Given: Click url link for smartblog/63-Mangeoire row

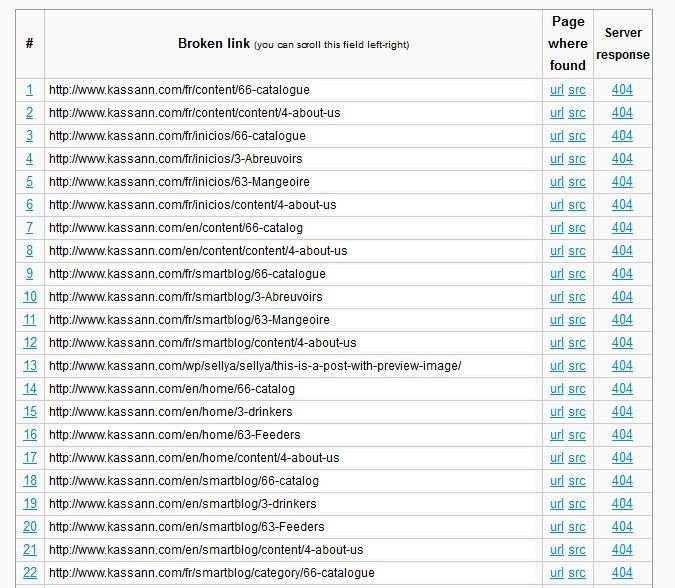Looking at the screenshot, I should [557, 320].
